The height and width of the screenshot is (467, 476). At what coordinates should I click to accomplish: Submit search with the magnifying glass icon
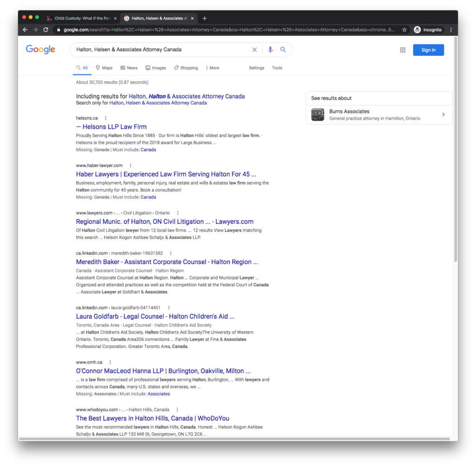(x=283, y=49)
